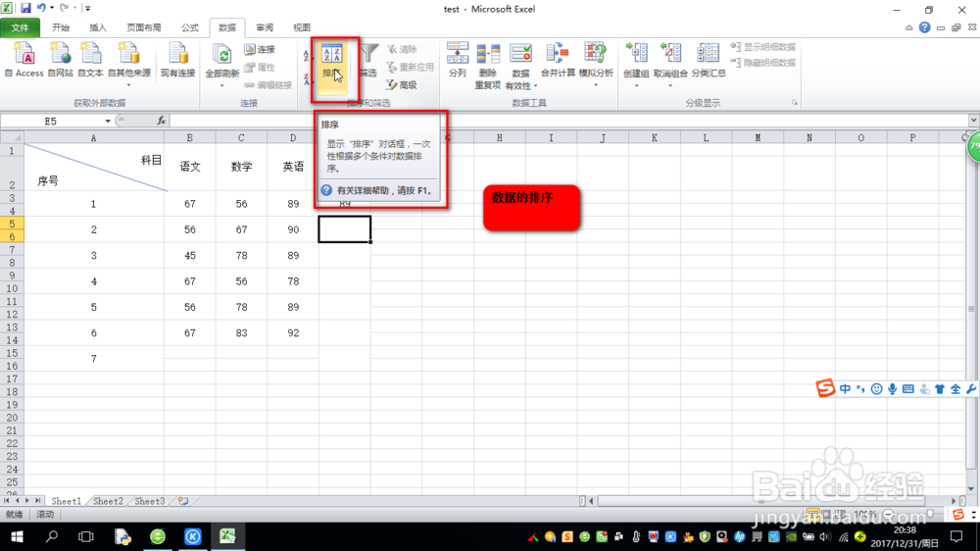Image resolution: width=980 pixels, height=551 pixels.
Task: Open Windows taskbar search
Action: click(51, 536)
